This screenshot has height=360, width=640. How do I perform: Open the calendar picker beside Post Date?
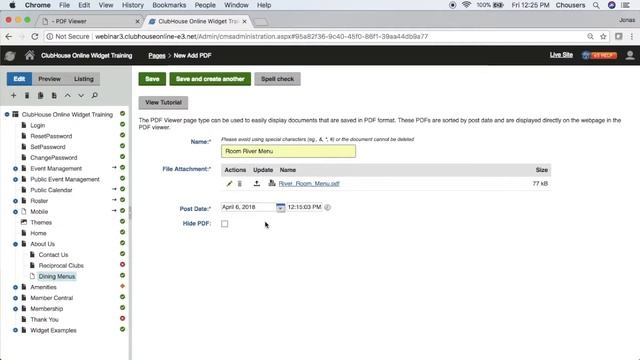click(280, 207)
